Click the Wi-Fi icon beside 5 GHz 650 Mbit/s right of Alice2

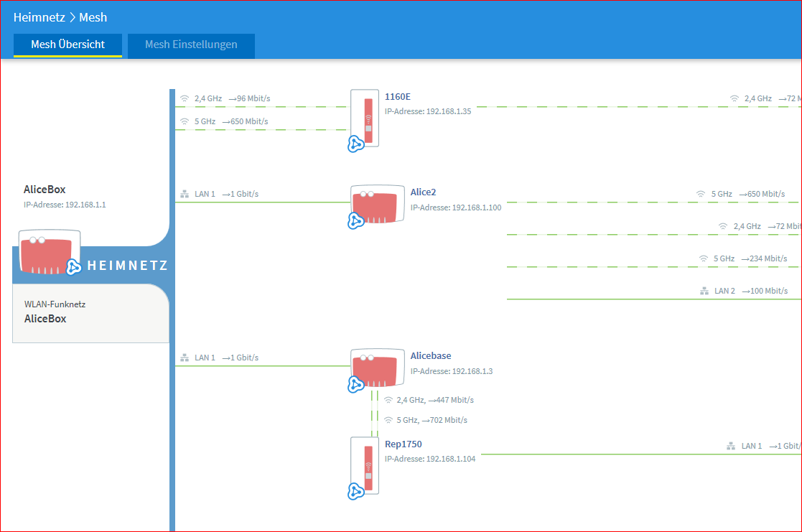pyautogui.click(x=701, y=194)
